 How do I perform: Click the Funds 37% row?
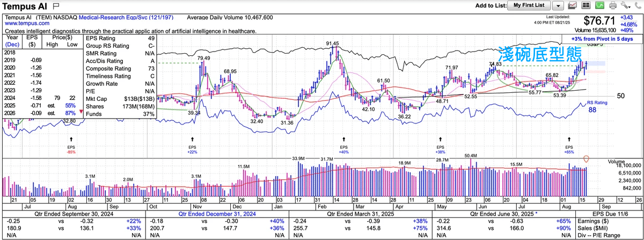click(121, 114)
